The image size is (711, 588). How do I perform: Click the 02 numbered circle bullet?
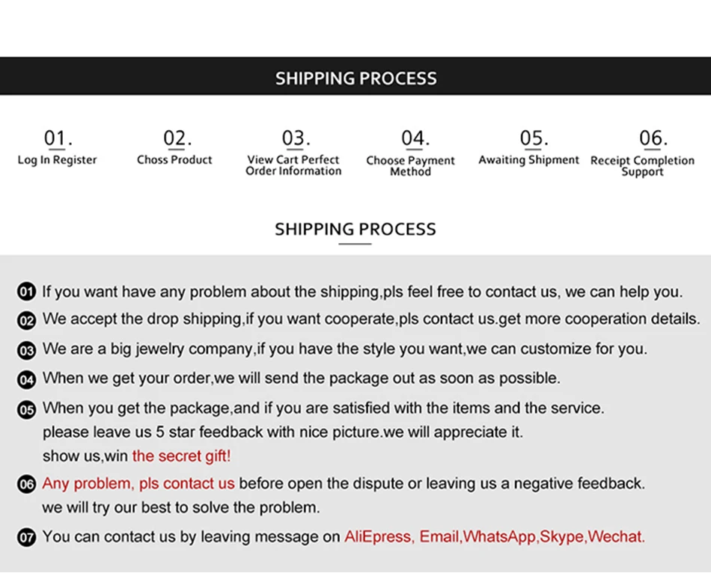point(26,320)
